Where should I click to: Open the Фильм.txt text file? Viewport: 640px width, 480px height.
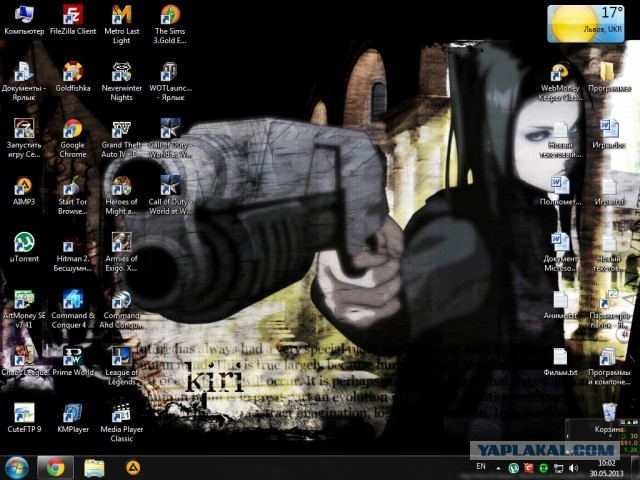[560, 357]
